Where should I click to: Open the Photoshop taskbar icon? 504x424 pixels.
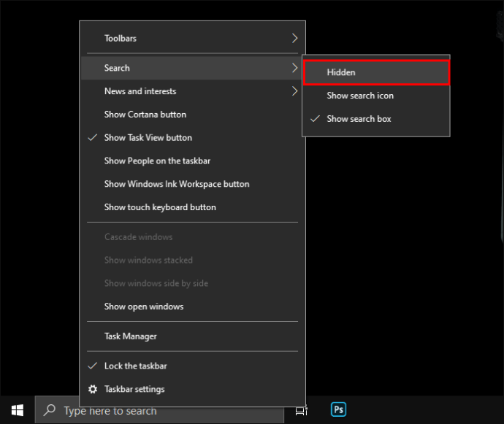click(x=338, y=409)
